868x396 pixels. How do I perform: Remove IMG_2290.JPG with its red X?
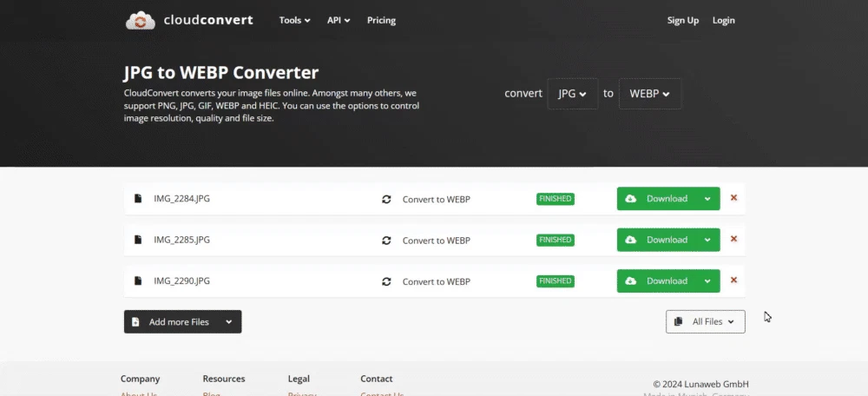(733, 280)
